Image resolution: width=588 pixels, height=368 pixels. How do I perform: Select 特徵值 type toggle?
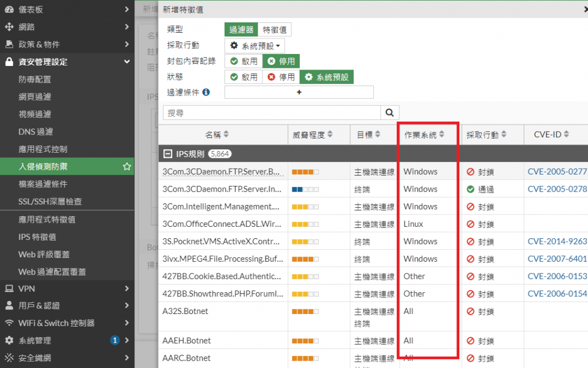pos(275,30)
